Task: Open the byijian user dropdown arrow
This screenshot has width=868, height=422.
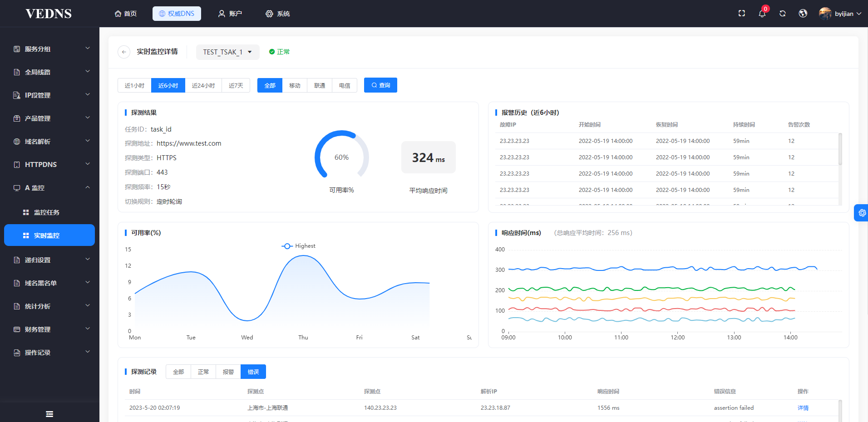Action: click(x=859, y=14)
